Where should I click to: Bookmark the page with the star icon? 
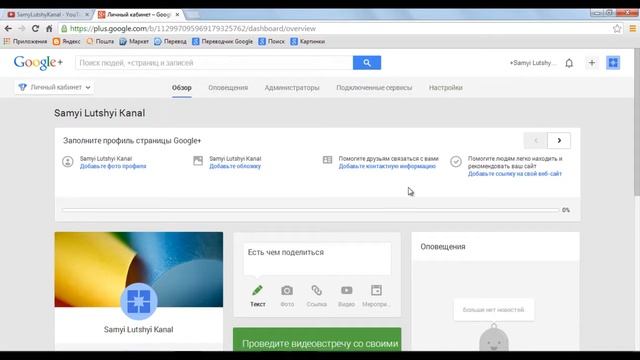pos(617,29)
